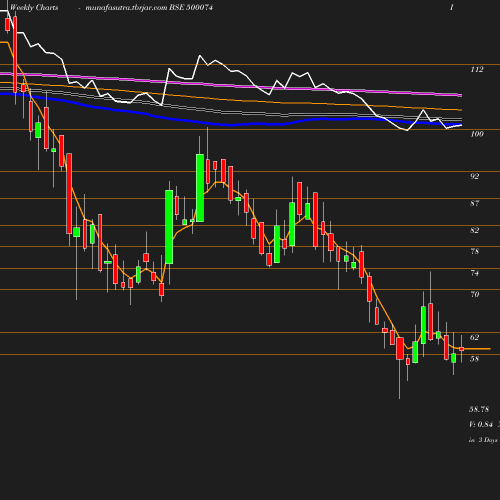
Task: Click the 78 price axis label
Action: pyautogui.click(x=475, y=251)
